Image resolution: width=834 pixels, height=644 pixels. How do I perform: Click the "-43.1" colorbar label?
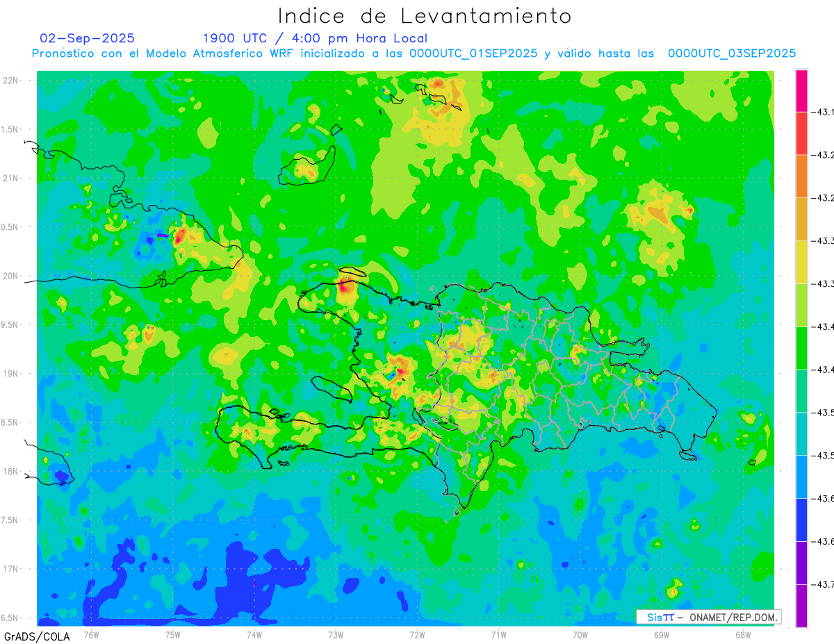(x=824, y=112)
